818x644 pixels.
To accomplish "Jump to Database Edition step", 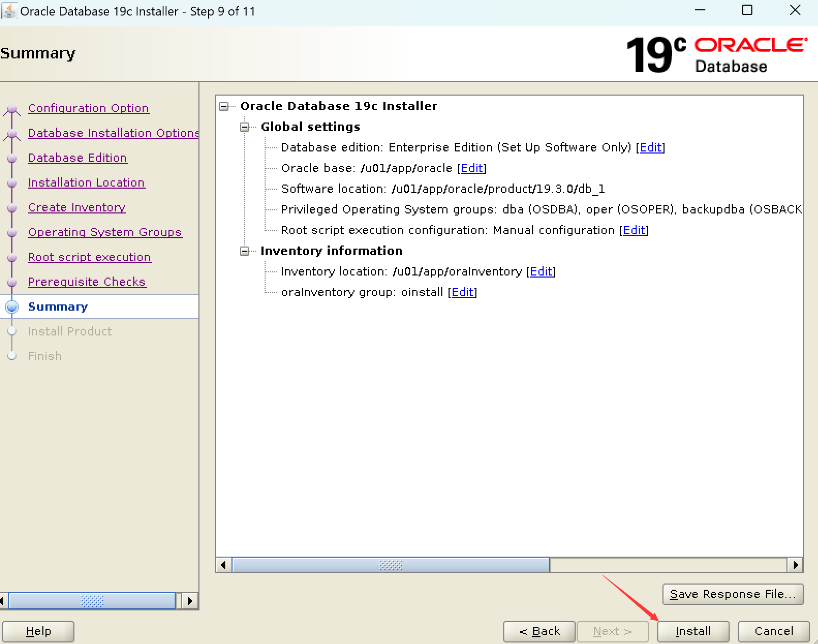I will [78, 158].
